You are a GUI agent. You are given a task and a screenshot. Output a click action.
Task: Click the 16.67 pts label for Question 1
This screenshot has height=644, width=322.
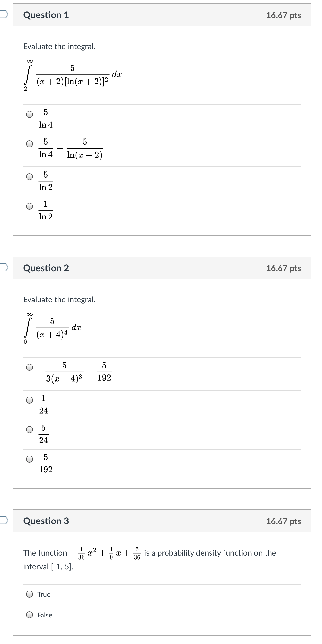pyautogui.click(x=283, y=15)
